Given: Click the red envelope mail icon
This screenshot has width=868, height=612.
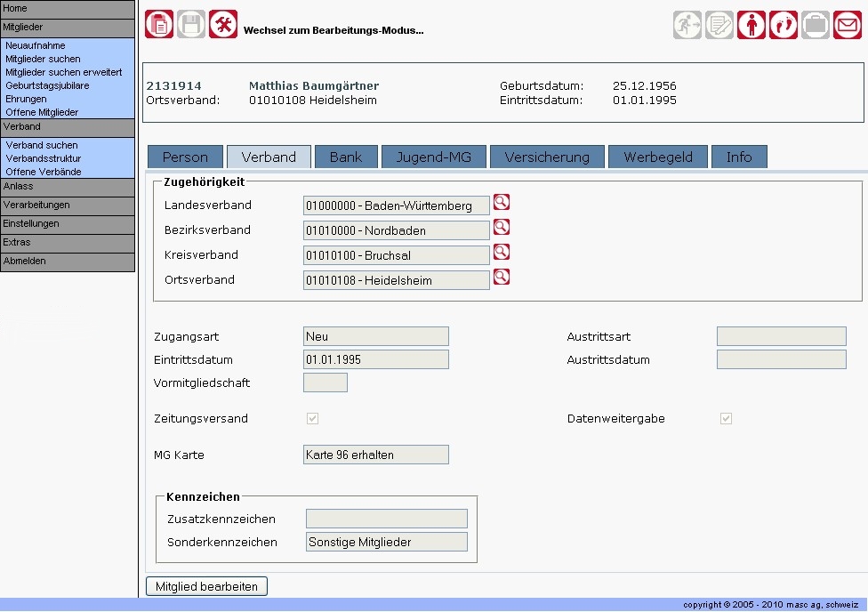Looking at the screenshot, I should (848, 24).
